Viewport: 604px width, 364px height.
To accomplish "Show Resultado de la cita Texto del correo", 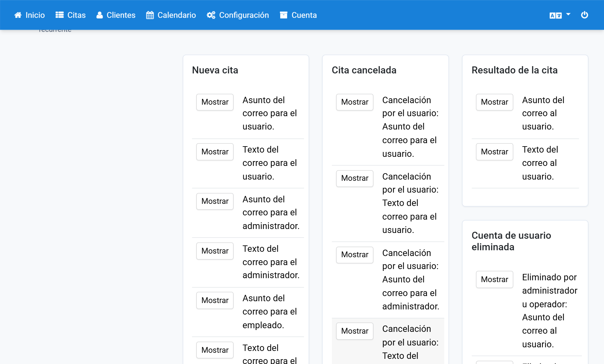I will tap(494, 152).
